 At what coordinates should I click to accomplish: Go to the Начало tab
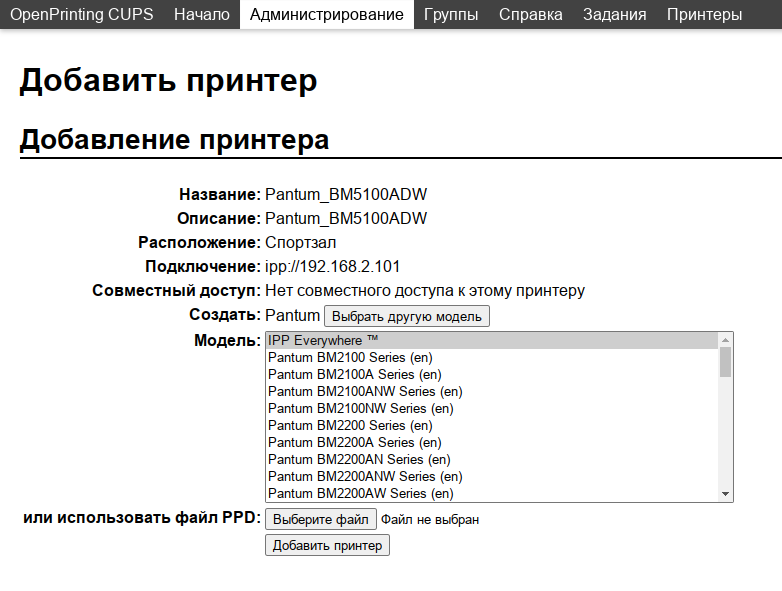point(202,15)
